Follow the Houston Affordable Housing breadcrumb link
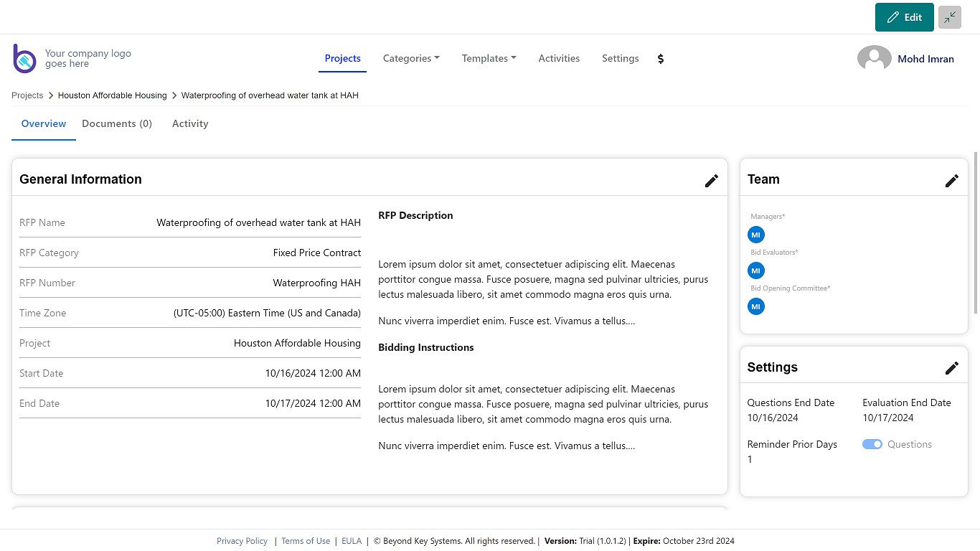Viewport: 980px width, 551px height. 112,95
